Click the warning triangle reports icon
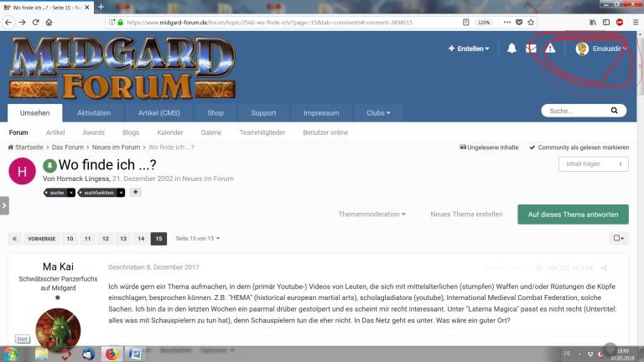 click(550, 49)
